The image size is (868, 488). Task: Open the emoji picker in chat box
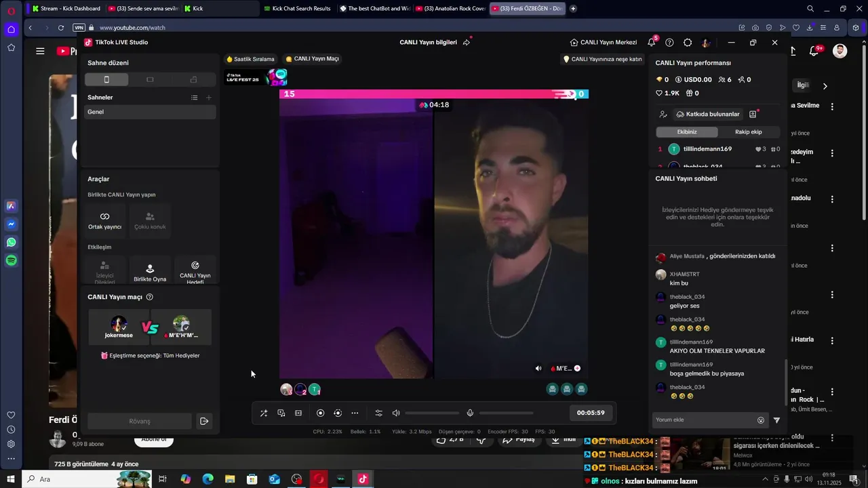(x=761, y=420)
